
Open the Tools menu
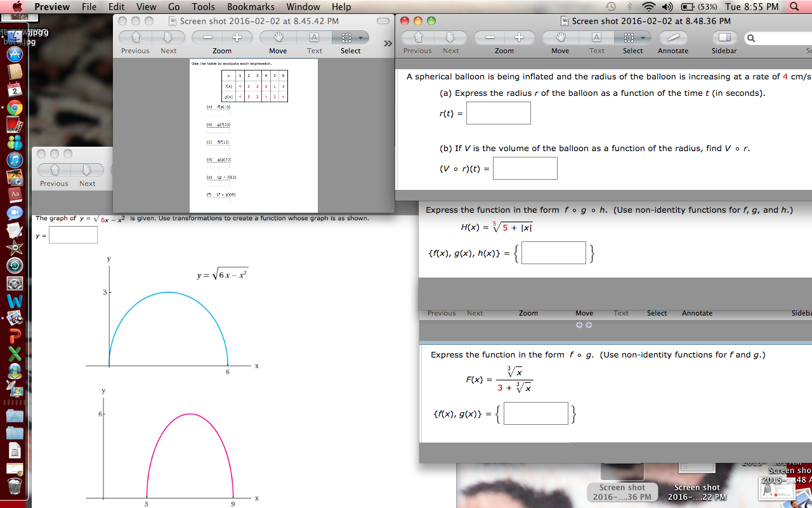pos(203,7)
